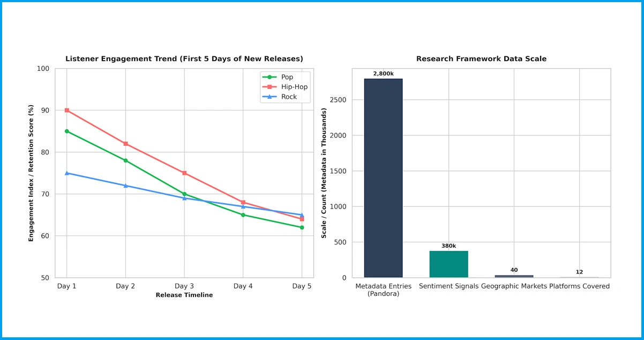Click the Rock data point at Day 1

[x=67, y=173]
